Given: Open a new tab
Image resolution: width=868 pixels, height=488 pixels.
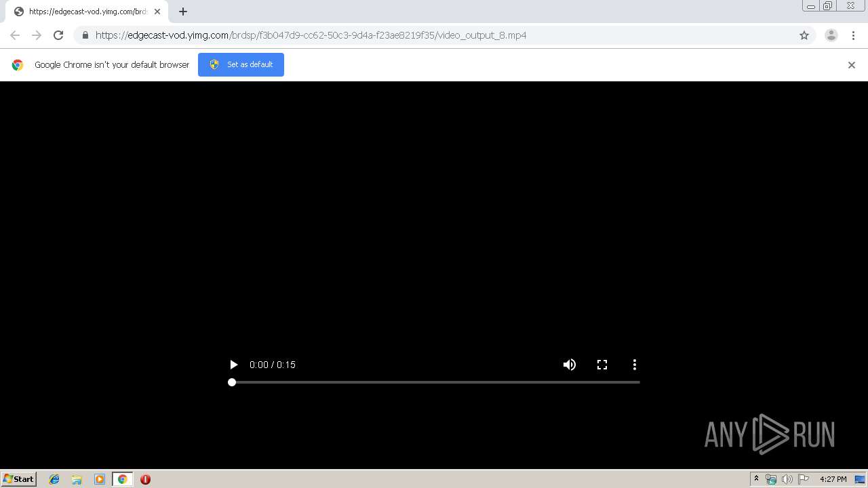Looking at the screenshot, I should (183, 12).
